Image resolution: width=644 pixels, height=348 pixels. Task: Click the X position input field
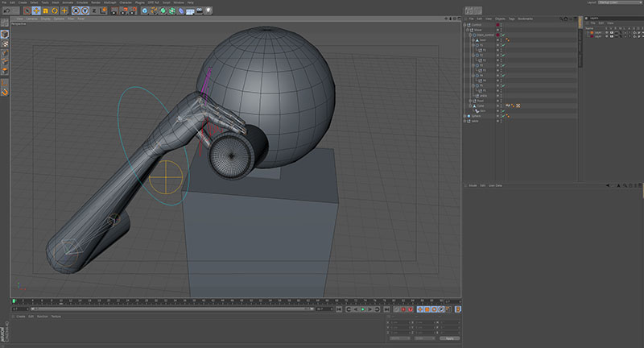(x=400, y=322)
